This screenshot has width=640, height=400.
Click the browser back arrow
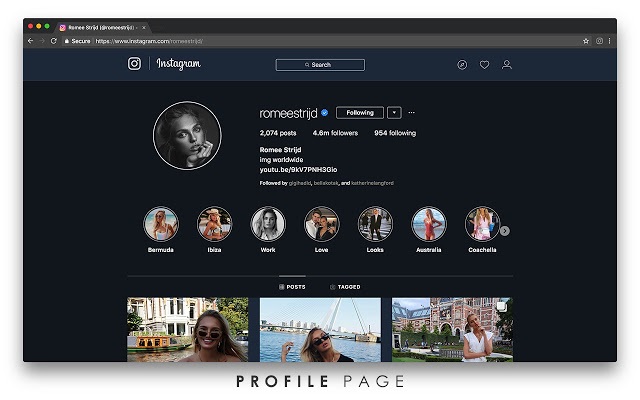click(x=30, y=41)
